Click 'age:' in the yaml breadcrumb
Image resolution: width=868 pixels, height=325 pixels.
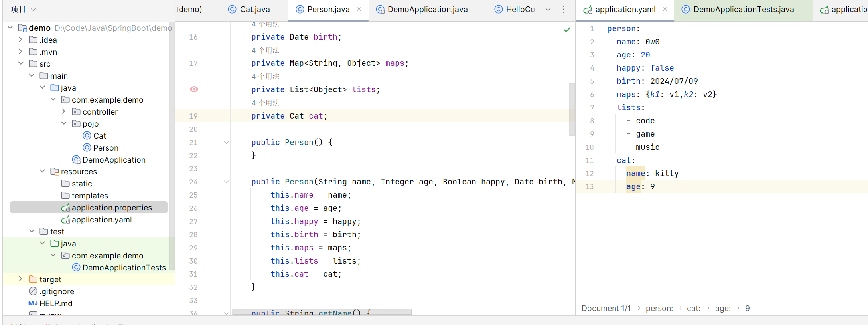(723, 308)
